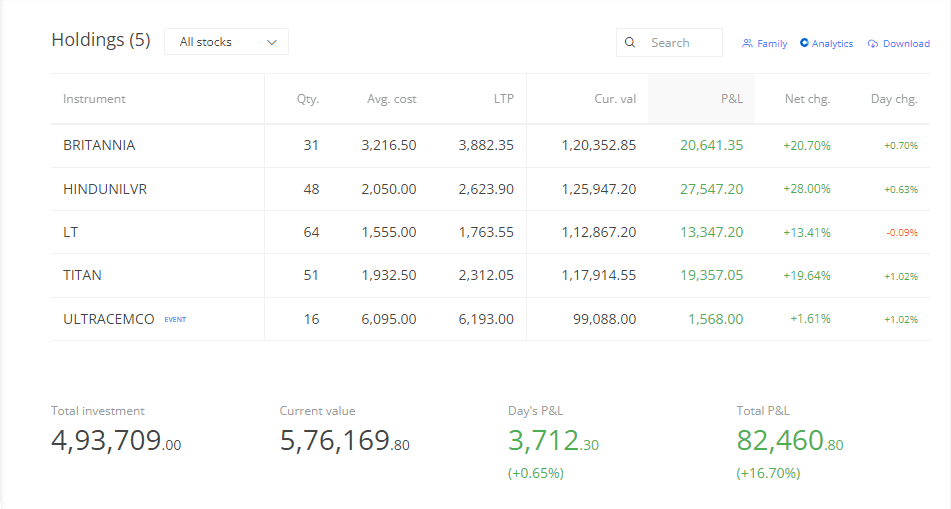Click BRITANNIA quantity 31
Image resolution: width=951 pixels, height=509 pixels.
coord(311,146)
